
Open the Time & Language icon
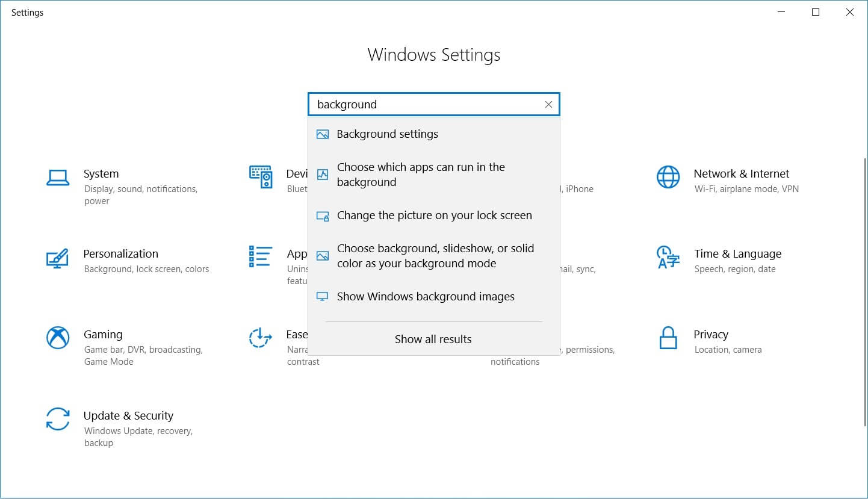(x=668, y=257)
